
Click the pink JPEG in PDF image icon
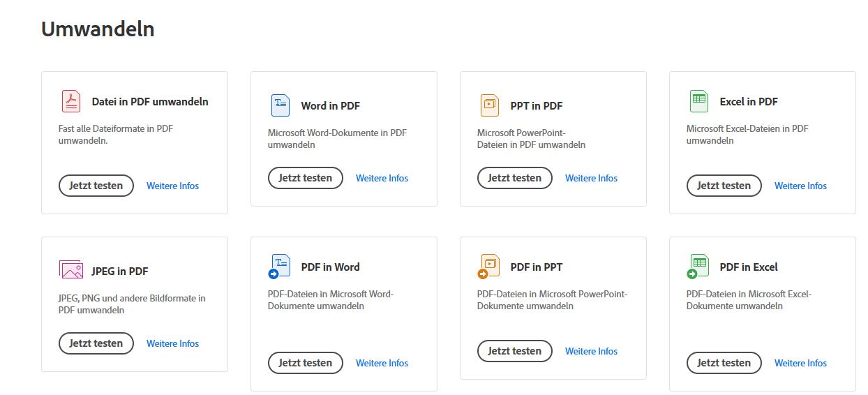(71, 270)
